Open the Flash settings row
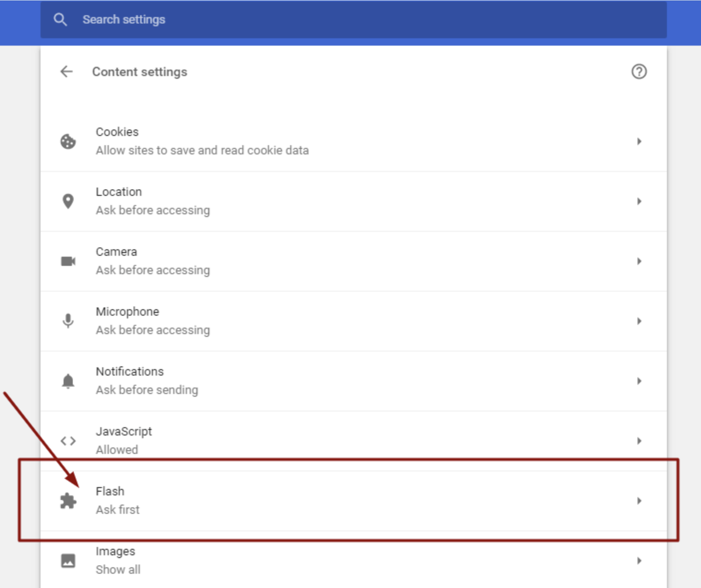 (x=322, y=500)
